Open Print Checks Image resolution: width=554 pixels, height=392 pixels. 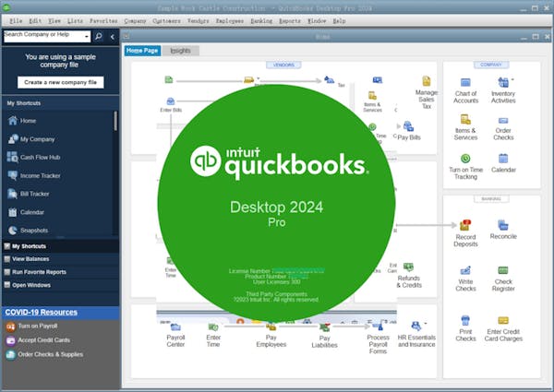click(x=465, y=321)
